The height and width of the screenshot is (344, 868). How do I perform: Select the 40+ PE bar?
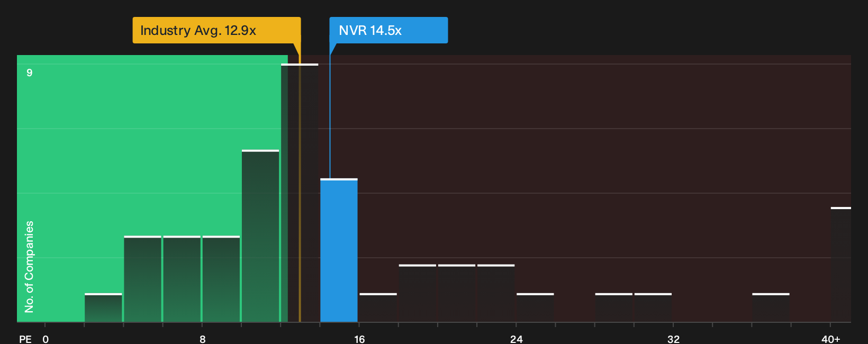tap(840, 265)
